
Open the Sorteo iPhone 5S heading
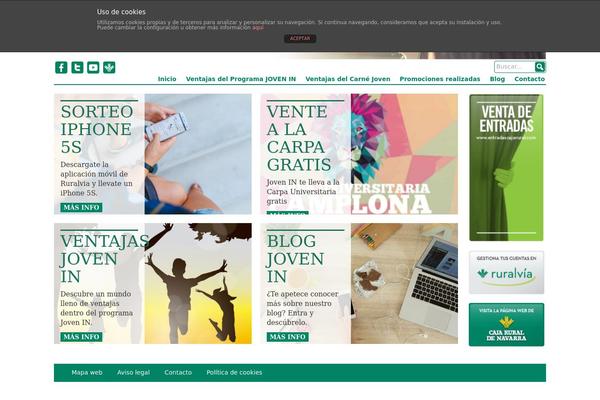[97, 129]
